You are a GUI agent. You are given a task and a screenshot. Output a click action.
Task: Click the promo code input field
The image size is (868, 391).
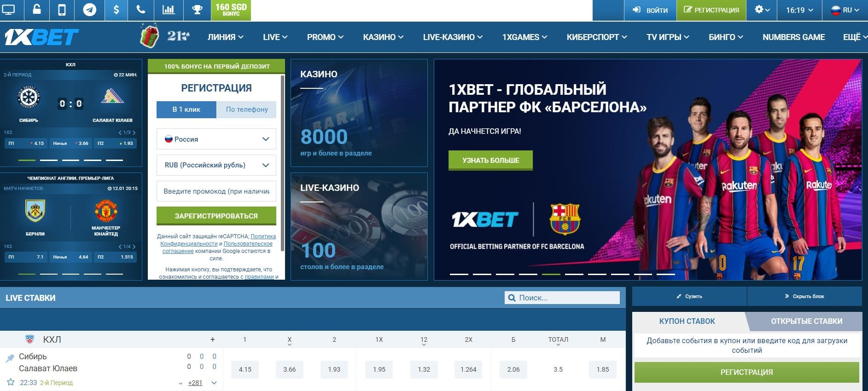pyautogui.click(x=216, y=191)
